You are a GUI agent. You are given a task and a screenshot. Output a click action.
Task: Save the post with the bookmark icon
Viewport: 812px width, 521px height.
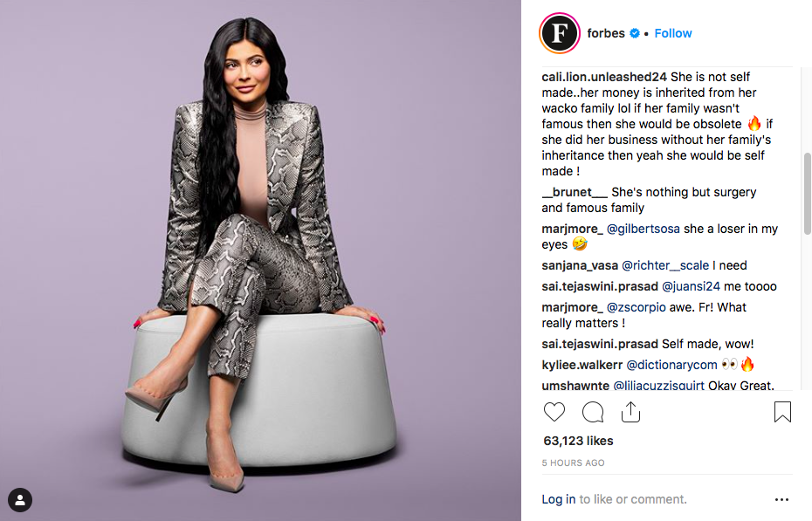click(782, 412)
